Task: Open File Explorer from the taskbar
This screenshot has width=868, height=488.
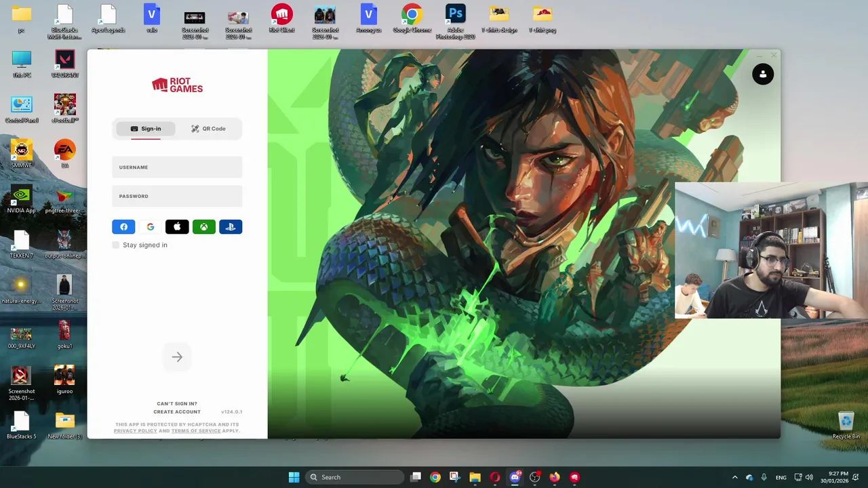Action: click(x=475, y=477)
